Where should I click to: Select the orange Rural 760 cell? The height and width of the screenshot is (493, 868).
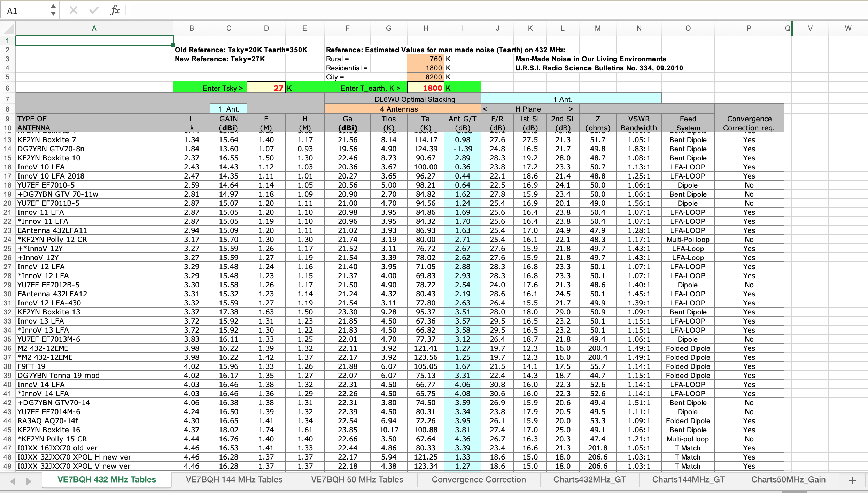(x=425, y=59)
